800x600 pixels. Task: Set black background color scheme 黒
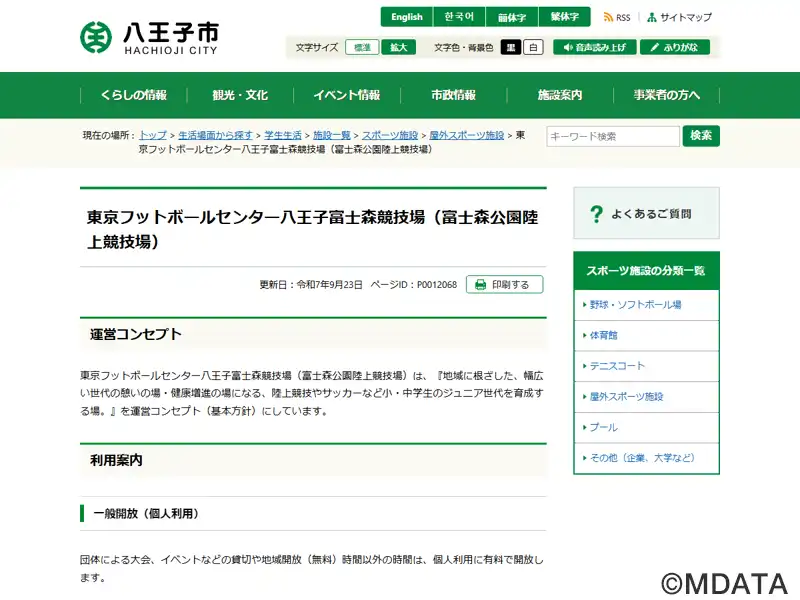pos(510,47)
